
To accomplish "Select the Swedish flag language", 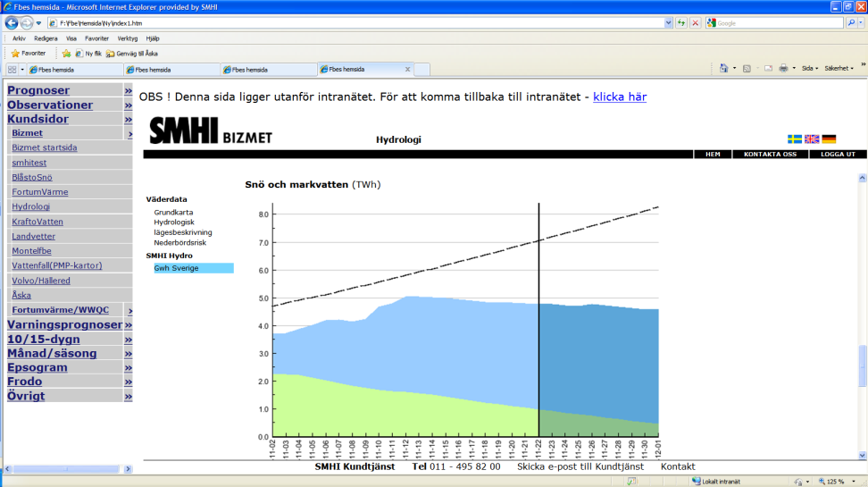I will click(795, 139).
